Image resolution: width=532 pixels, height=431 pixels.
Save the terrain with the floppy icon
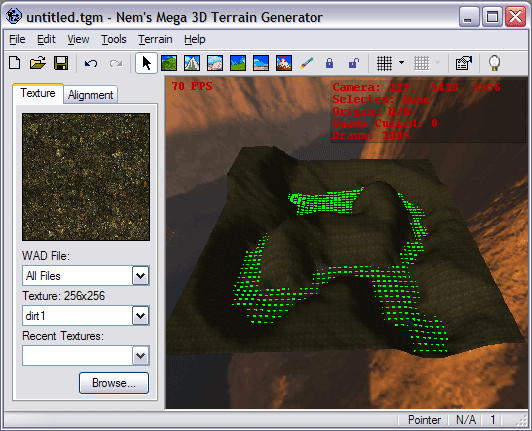pos(61,63)
